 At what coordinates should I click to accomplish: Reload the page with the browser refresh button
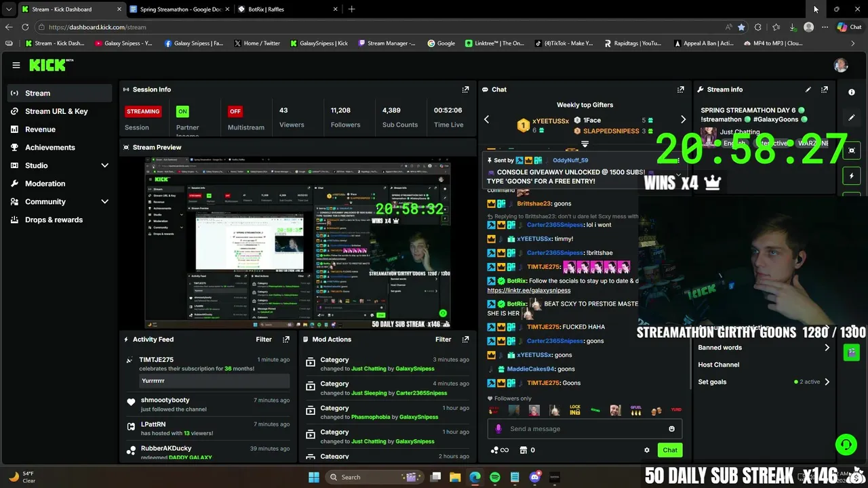[25, 27]
